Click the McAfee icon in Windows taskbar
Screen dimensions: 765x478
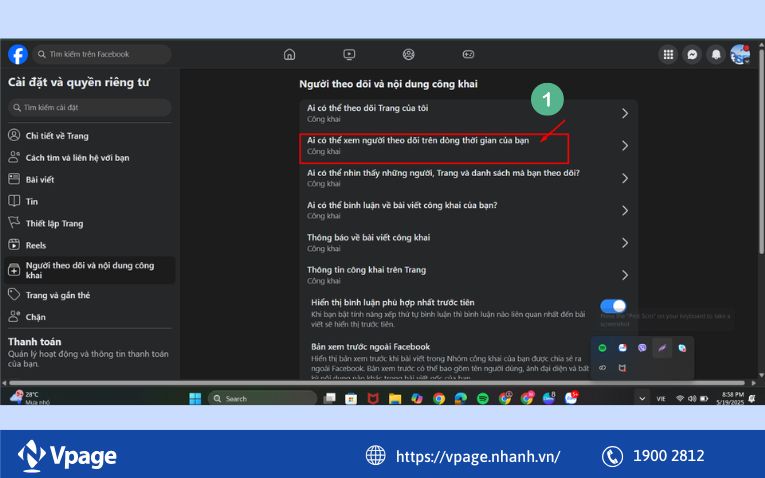tap(373, 398)
